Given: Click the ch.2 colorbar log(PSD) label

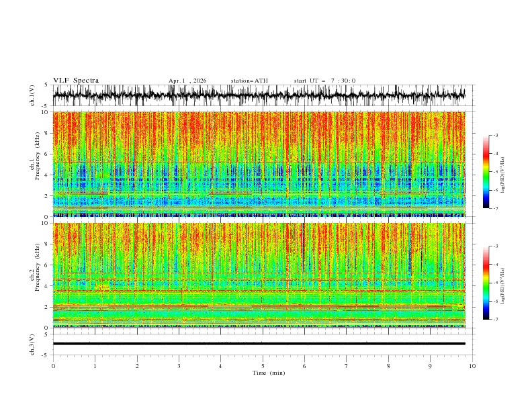Looking at the screenshot, I should [502, 286].
